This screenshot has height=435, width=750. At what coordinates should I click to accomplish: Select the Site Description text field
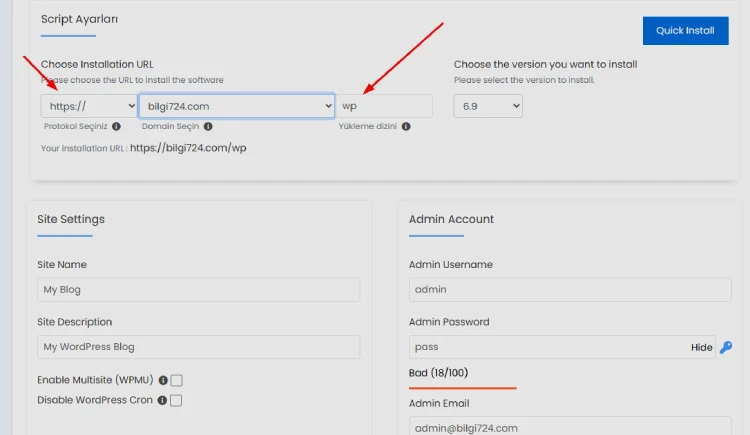point(198,347)
